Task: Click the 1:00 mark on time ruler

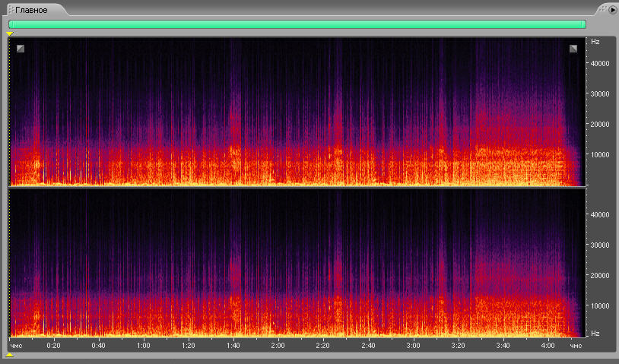Action: 143,345
